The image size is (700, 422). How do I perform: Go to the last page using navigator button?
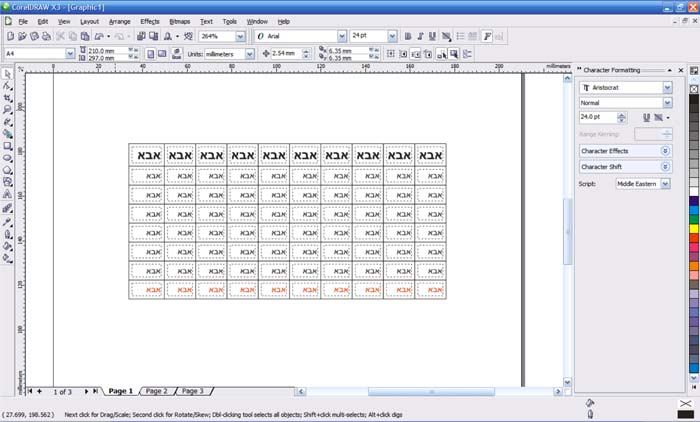[95, 391]
